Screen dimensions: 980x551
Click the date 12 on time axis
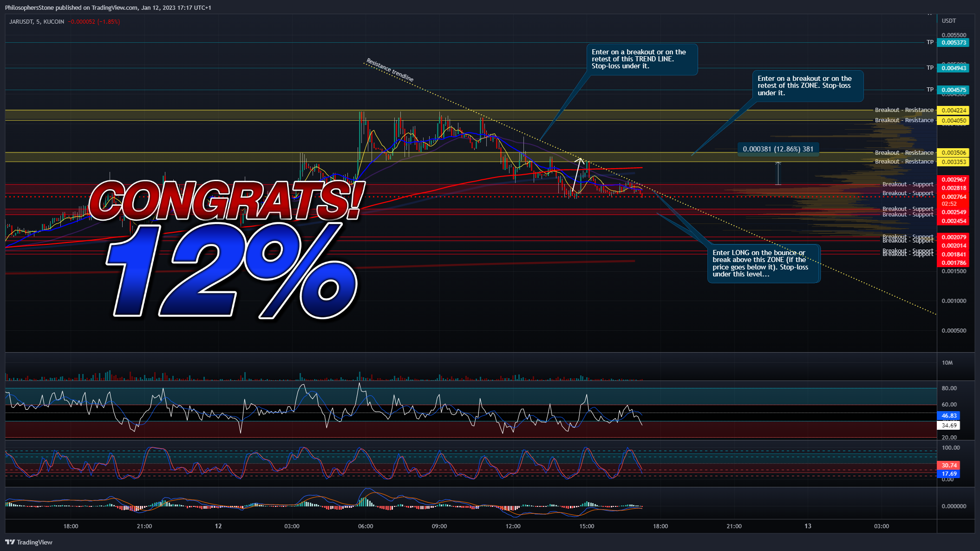pos(218,526)
